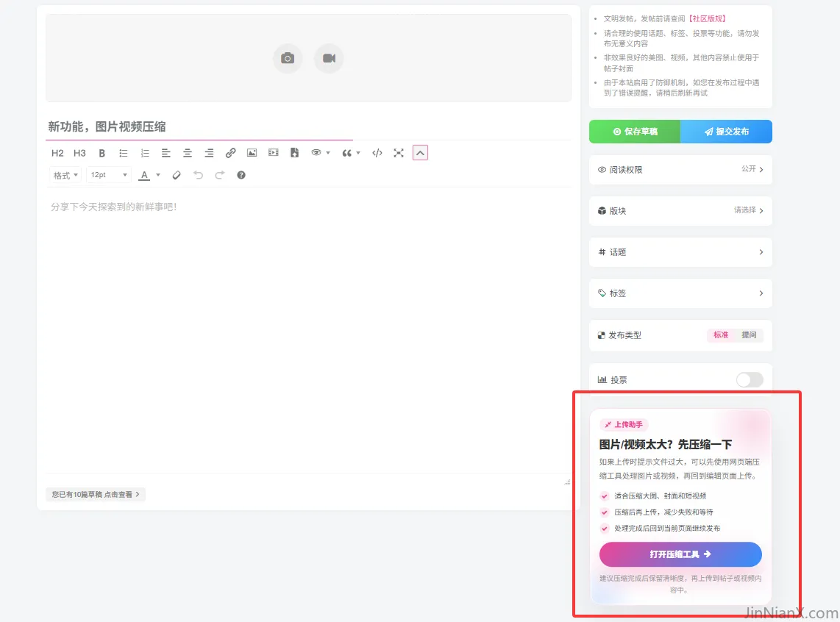The width and height of the screenshot is (840, 622).
Task: Redo the last edit
Action: [x=220, y=175]
